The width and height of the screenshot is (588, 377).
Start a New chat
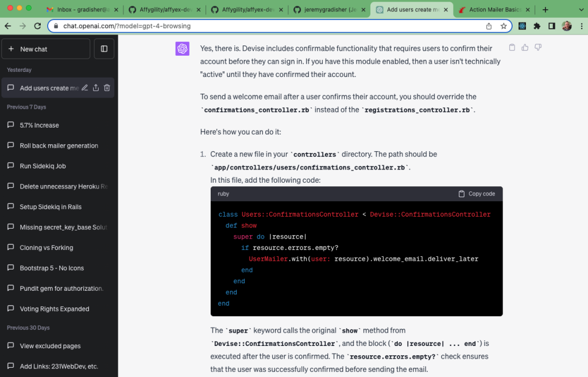tap(45, 49)
